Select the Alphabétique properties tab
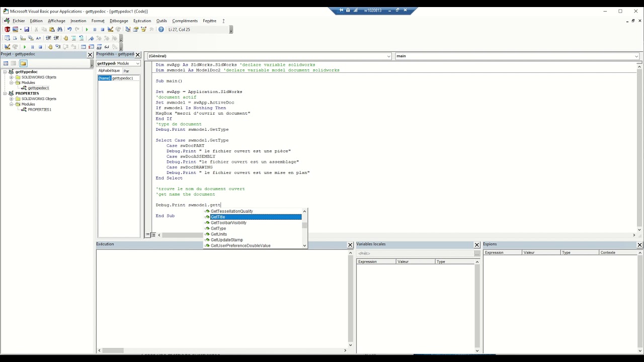This screenshot has height=362, width=644. (x=109, y=71)
